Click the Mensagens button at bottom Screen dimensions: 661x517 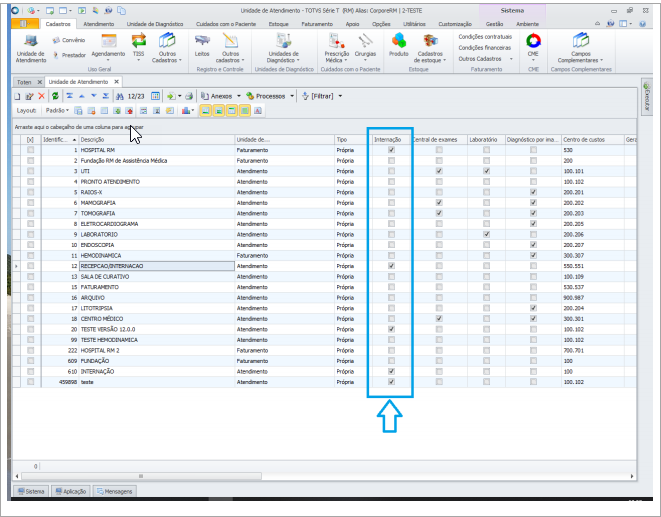[x=115, y=491]
